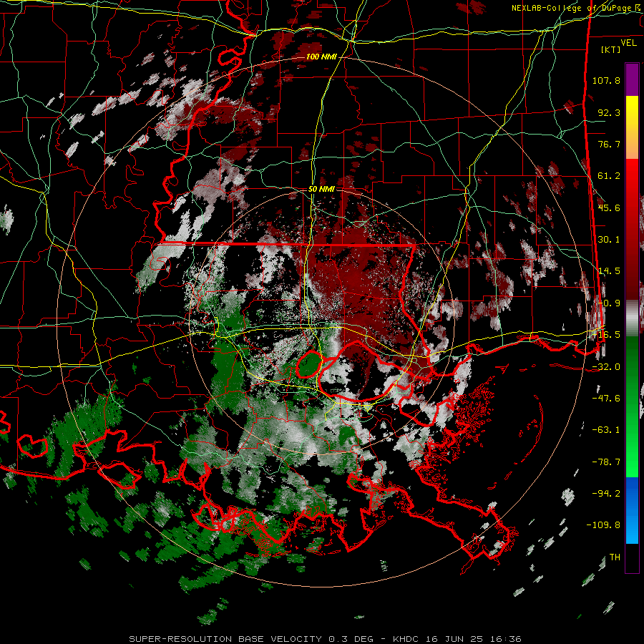The width and height of the screenshot is (644, 644).
Task: Select the -0.9 velocity scale value
Action: click(609, 303)
